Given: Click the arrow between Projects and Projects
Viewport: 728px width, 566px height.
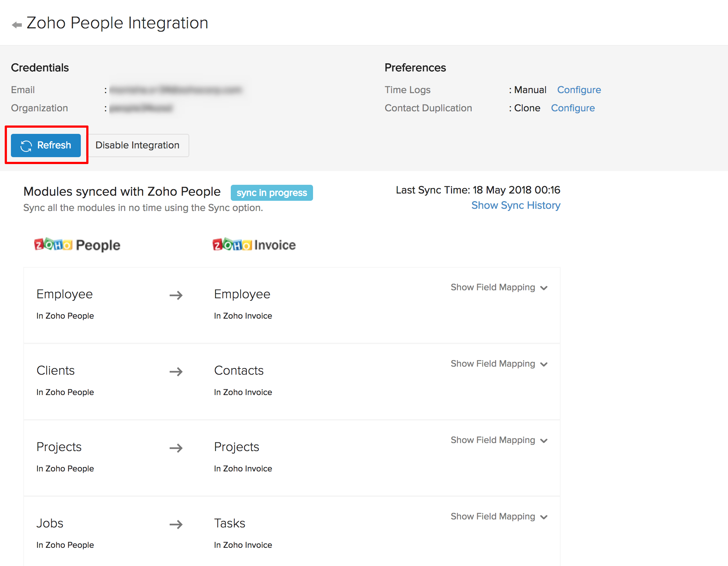Looking at the screenshot, I should 176,448.
